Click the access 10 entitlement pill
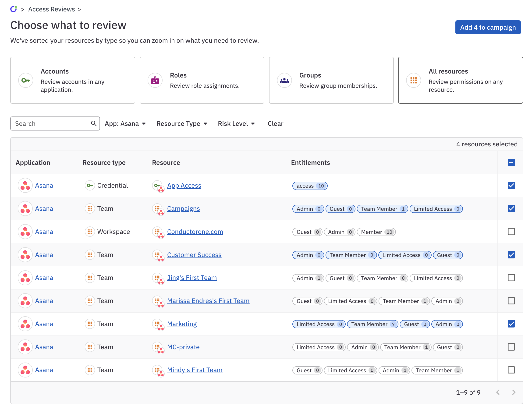Screen dimensions: 532x409 (x=310, y=186)
